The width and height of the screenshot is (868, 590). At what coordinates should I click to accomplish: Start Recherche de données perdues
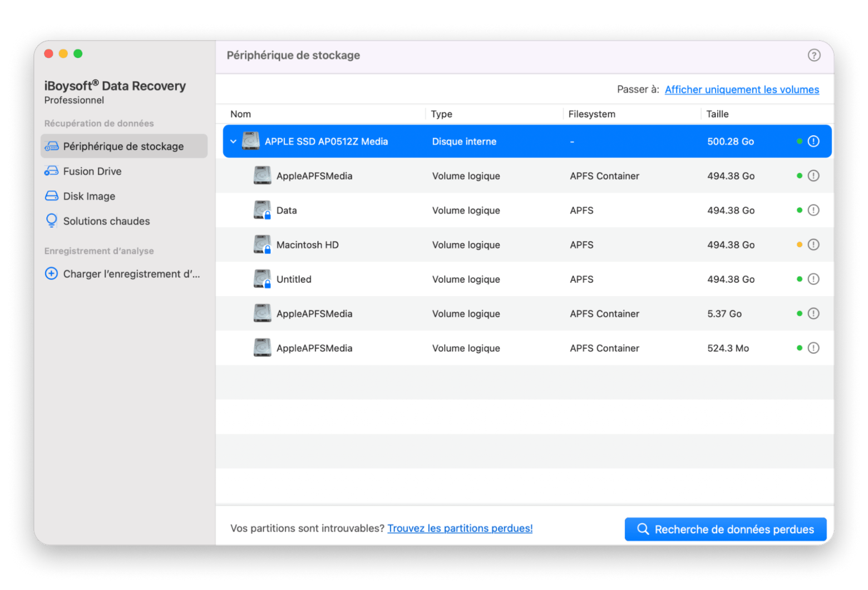pos(726,529)
